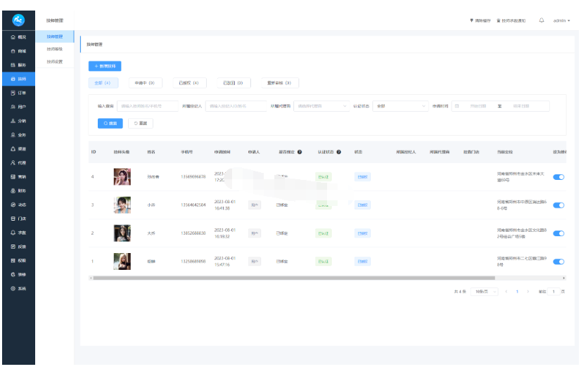Switch to the 已授权 (4) tab
Image resolution: width=588 pixels, height=369 pixels.
click(186, 83)
